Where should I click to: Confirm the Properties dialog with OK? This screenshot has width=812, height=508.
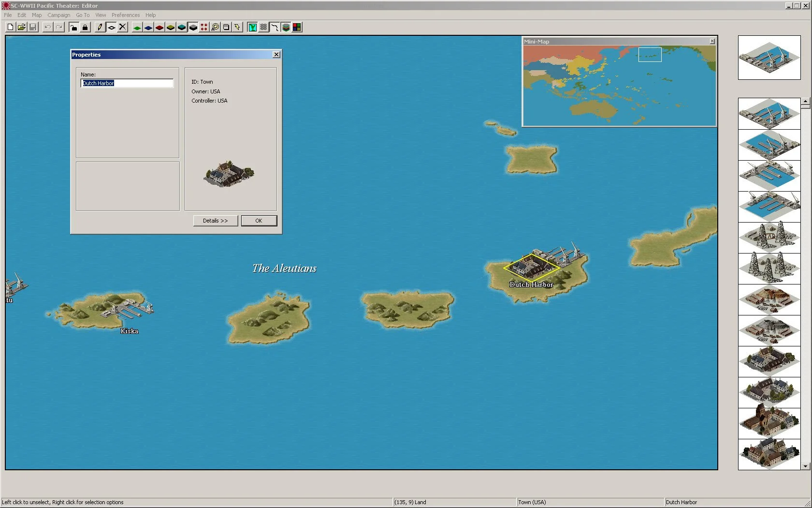(x=259, y=221)
